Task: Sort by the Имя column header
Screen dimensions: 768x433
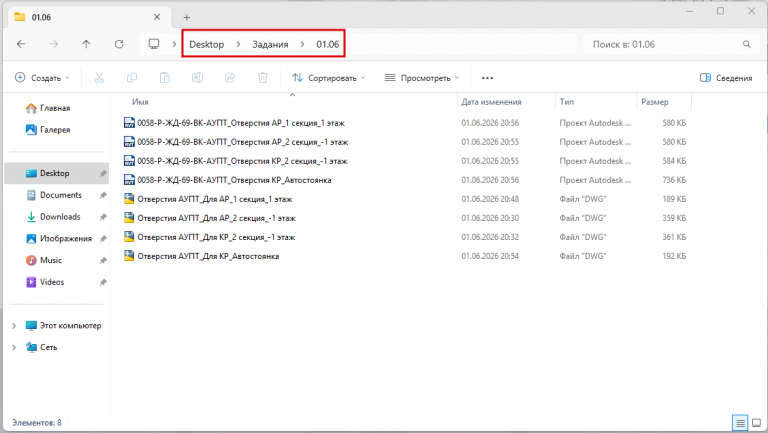Action: 140,102
